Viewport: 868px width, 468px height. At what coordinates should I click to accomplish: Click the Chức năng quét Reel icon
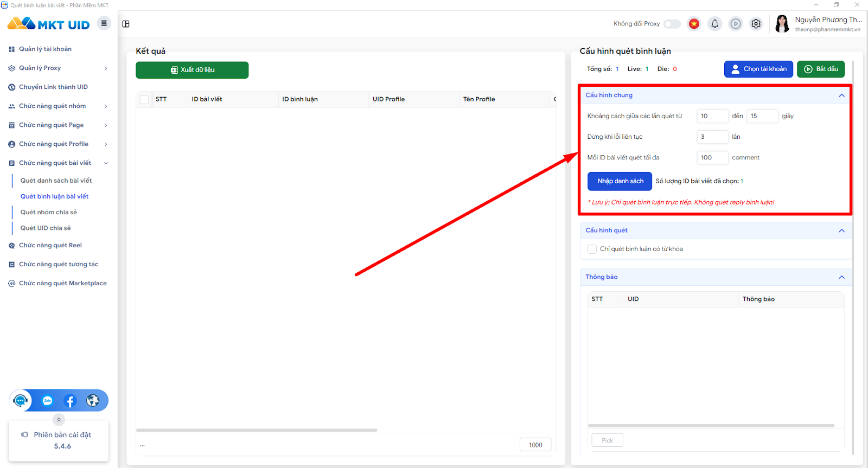[12, 246]
